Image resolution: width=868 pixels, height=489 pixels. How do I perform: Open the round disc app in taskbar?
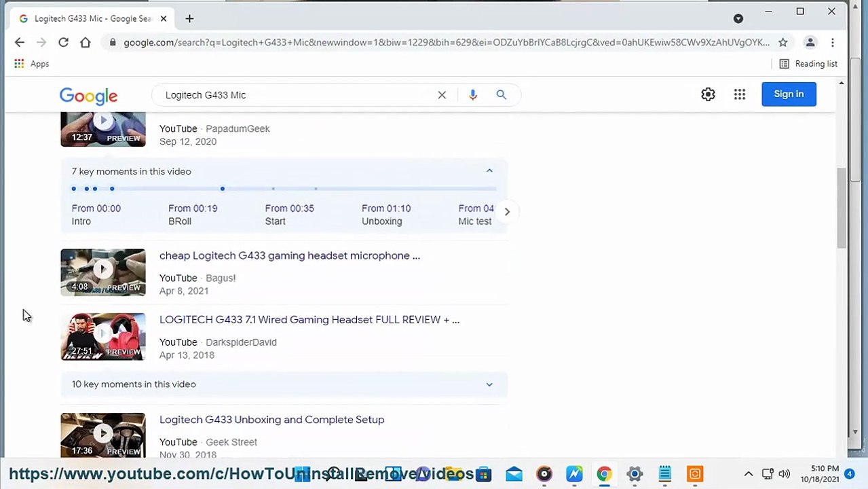click(544, 473)
